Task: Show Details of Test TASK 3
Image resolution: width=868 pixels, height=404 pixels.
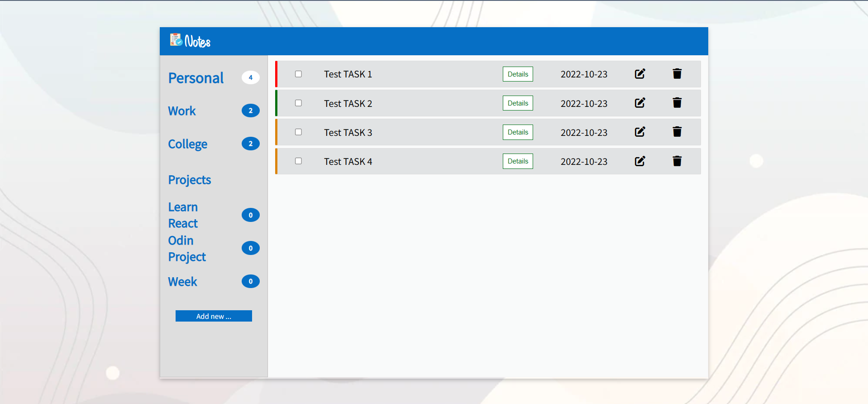Action: [x=518, y=132]
